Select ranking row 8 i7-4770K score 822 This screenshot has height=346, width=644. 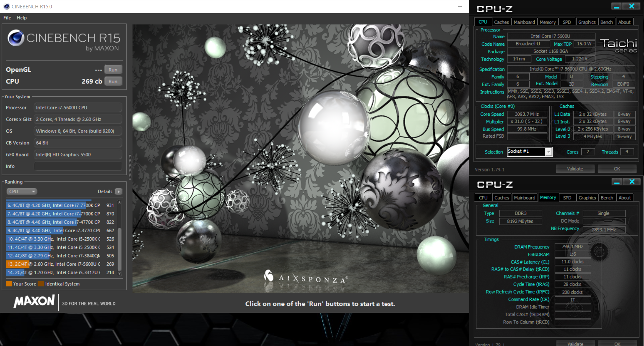61,222
